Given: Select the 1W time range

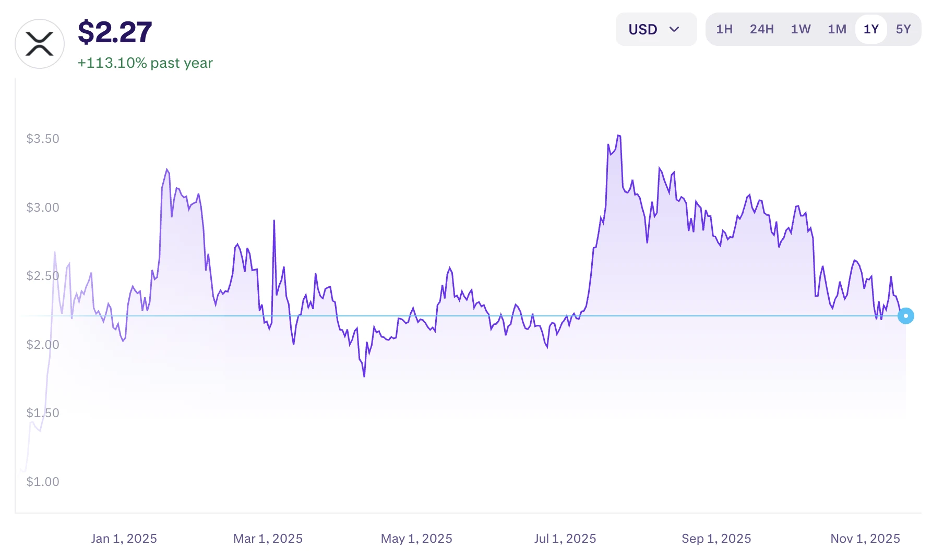Looking at the screenshot, I should tap(800, 29).
